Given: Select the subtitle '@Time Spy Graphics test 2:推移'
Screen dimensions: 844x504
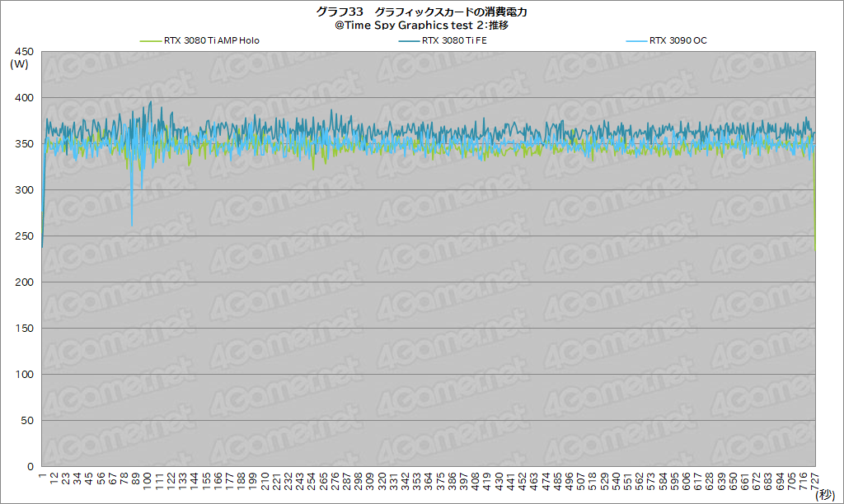Looking at the screenshot, I should pyautogui.click(x=421, y=26).
